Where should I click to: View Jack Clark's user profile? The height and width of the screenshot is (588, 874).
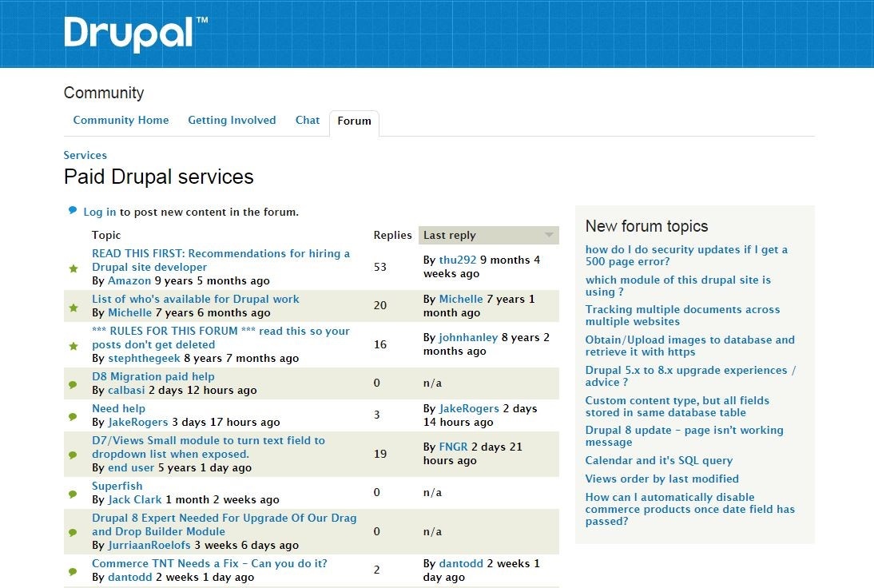(135, 499)
